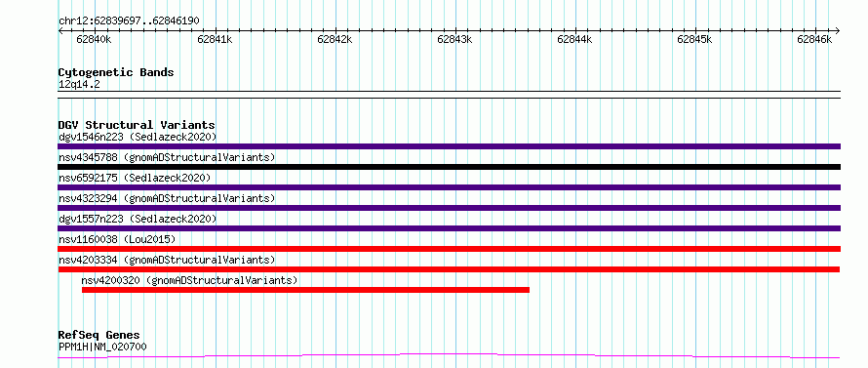
Task: Open nsv4200320 (gnomADStructuralVariants) label
Action: pyautogui.click(x=189, y=280)
